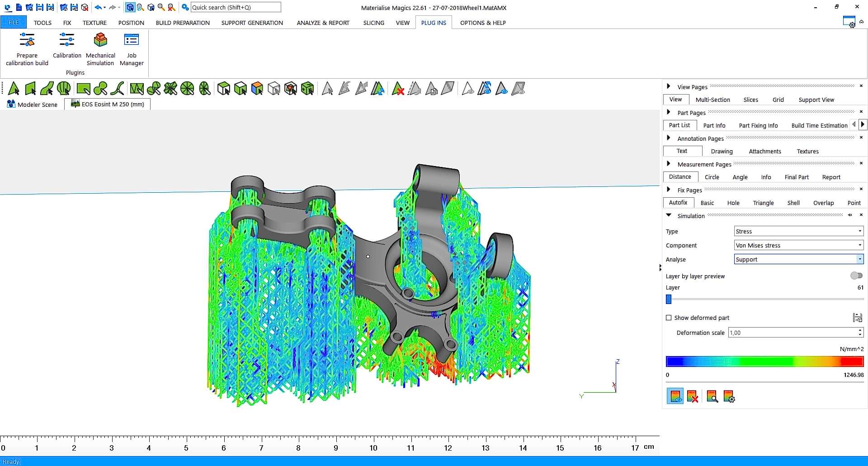Screen dimensions: 868x466
Task: Switch to the Modeler Scene tab
Action: coord(33,105)
